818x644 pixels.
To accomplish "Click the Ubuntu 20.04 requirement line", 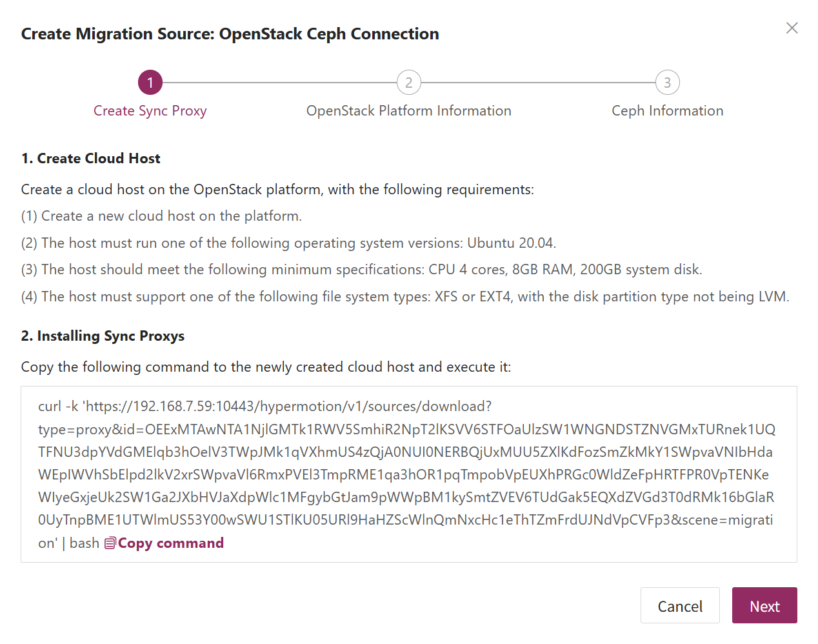I will 289,243.
